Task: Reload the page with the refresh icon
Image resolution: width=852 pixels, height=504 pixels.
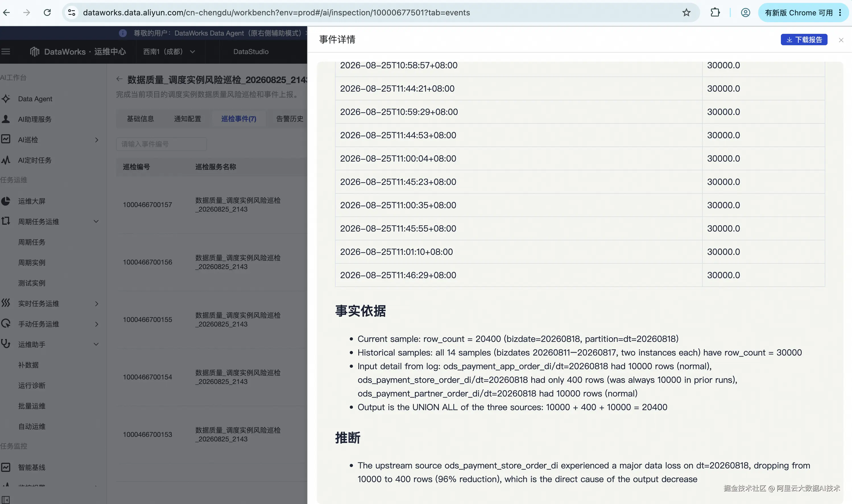Action: tap(47, 13)
